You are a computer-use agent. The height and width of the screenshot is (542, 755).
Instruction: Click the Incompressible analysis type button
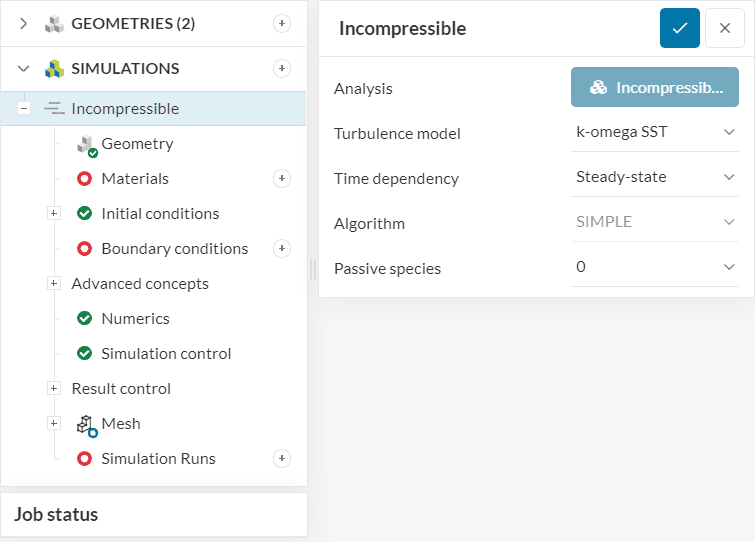655,88
